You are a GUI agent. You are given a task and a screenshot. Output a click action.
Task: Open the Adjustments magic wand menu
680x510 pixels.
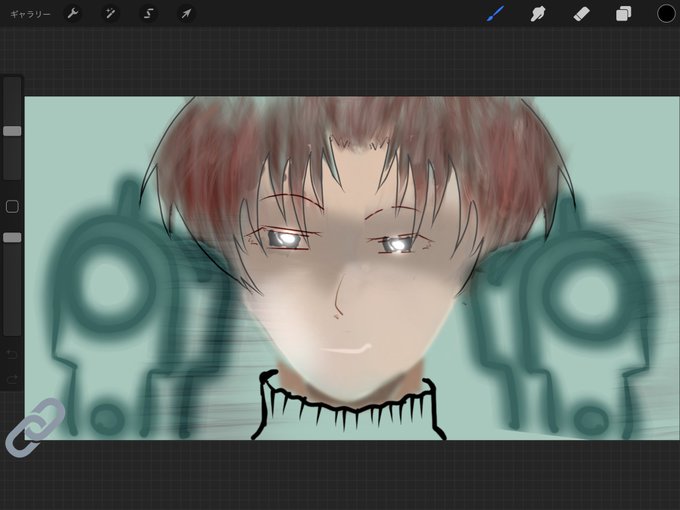110,14
